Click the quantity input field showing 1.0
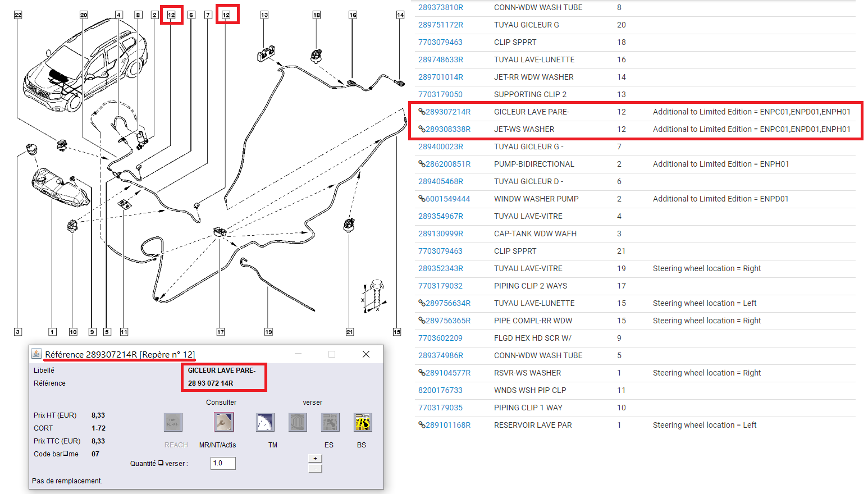Image resolution: width=868 pixels, height=494 pixels. click(x=223, y=463)
